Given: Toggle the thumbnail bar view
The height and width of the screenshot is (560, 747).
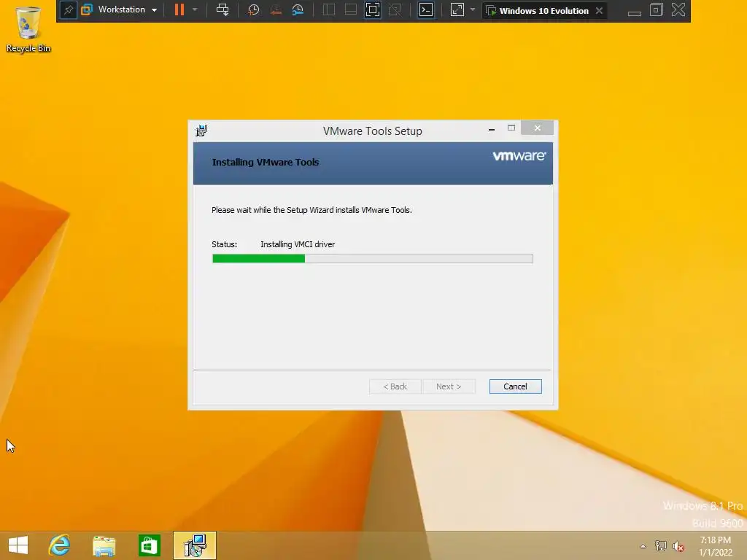Looking at the screenshot, I should 351,10.
